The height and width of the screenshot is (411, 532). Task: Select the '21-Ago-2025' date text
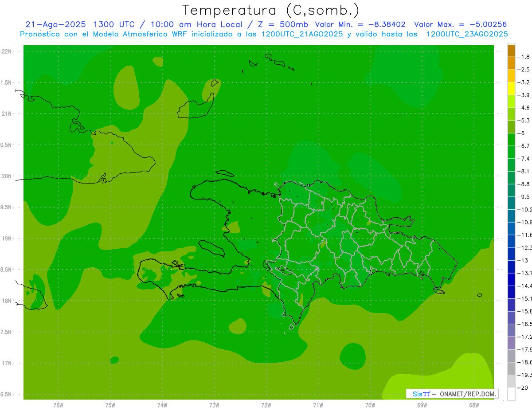pyautogui.click(x=56, y=24)
